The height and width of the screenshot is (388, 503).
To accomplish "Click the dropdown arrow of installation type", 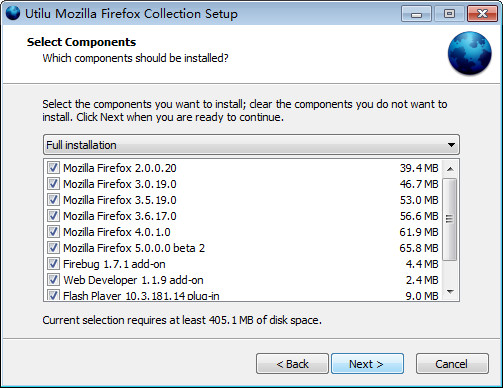I will pos(451,145).
